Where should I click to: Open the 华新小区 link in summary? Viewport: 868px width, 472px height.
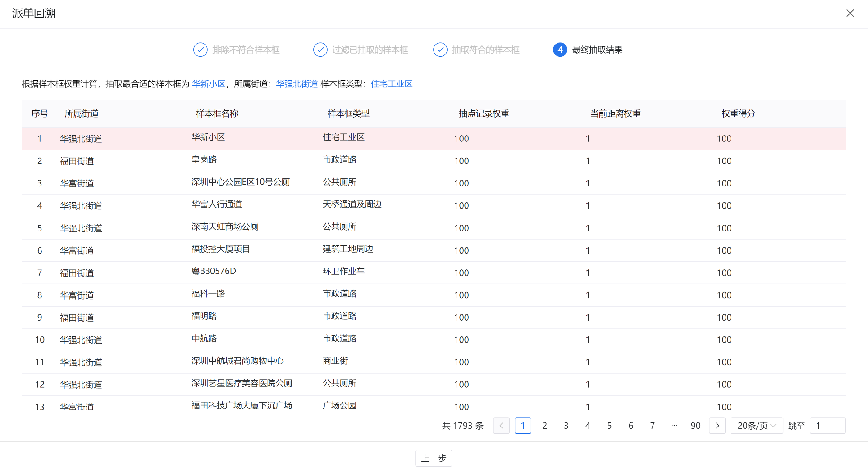[209, 84]
